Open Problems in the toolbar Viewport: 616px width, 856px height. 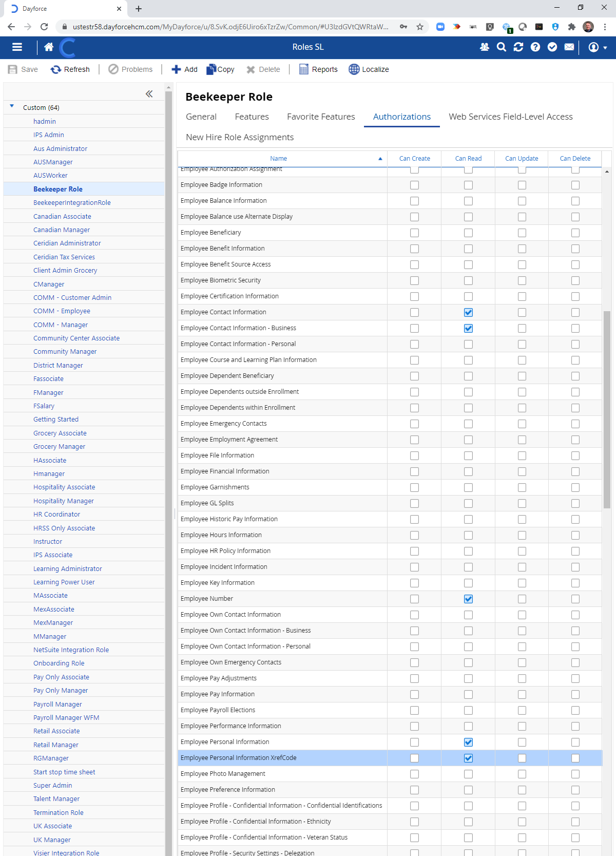[130, 69]
